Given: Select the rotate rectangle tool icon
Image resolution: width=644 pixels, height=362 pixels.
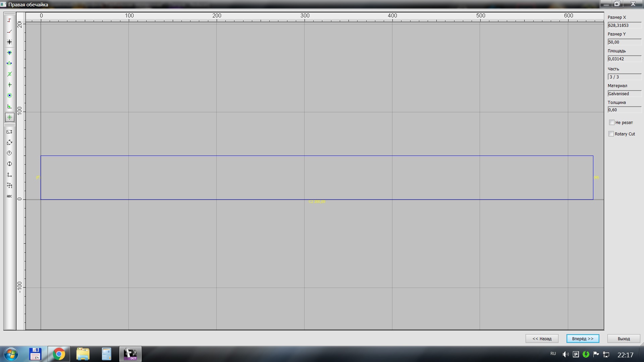Looking at the screenshot, I should point(9,142).
